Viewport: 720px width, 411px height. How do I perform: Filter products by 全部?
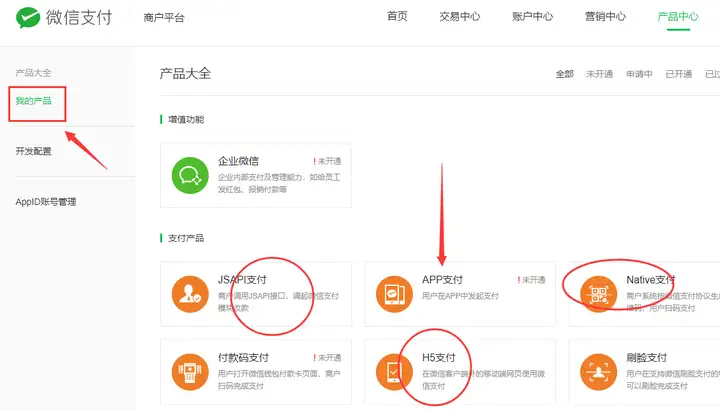565,74
